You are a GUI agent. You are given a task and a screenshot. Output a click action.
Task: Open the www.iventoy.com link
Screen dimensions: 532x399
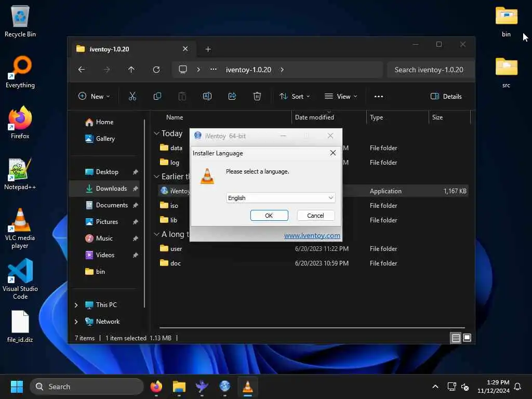pyautogui.click(x=312, y=235)
